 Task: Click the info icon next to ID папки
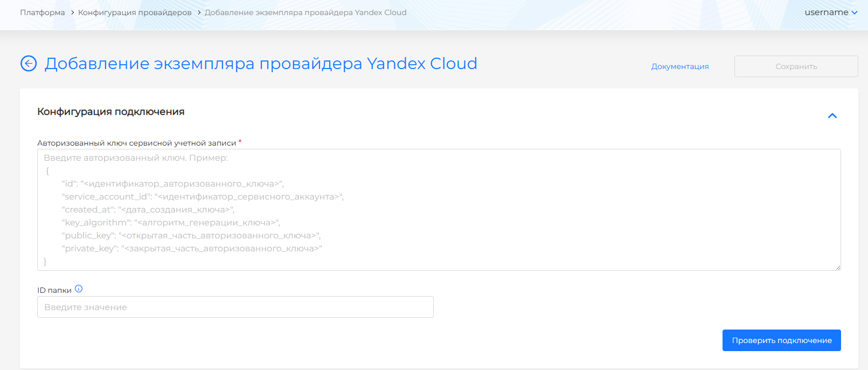click(x=79, y=289)
